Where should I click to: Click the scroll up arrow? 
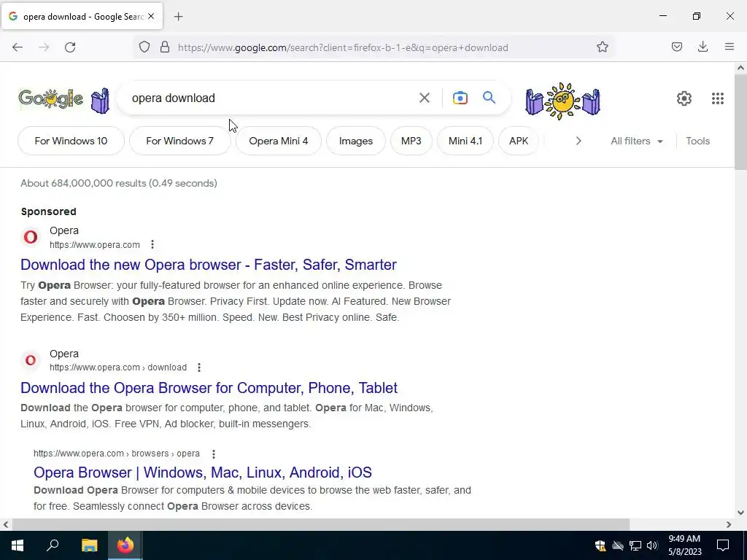click(740, 68)
